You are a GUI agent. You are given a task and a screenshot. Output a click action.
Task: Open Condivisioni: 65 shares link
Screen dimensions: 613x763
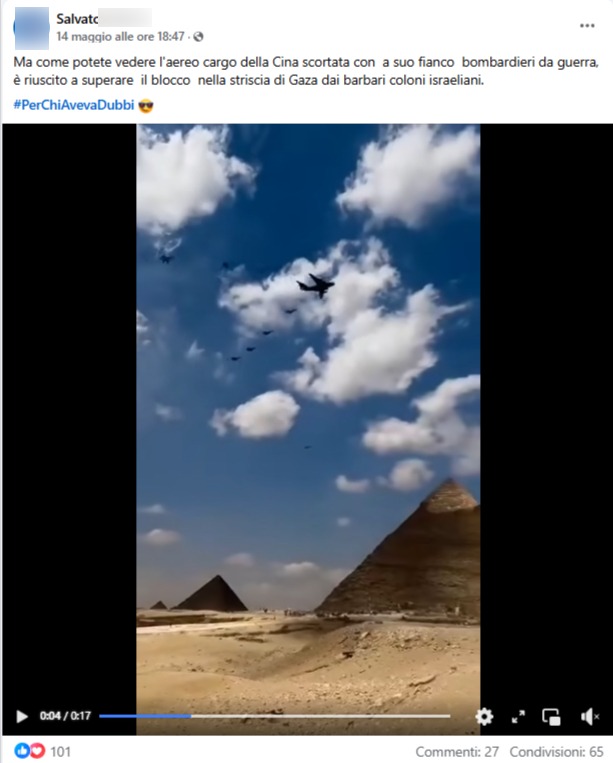pyautogui.click(x=556, y=752)
